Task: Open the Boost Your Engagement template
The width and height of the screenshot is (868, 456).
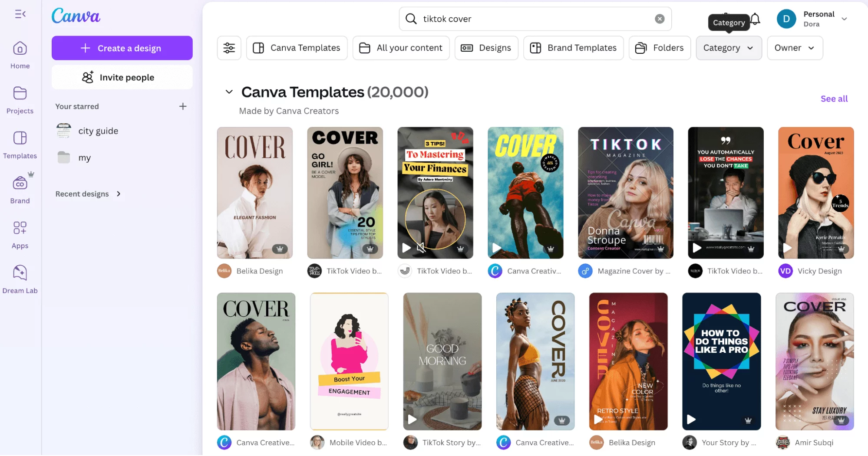Action: coord(349,361)
